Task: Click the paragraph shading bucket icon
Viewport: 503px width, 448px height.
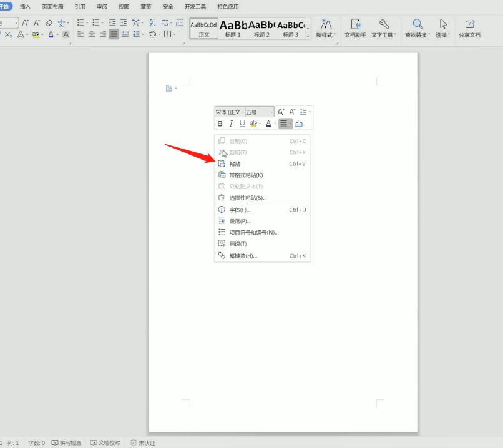Action: (x=153, y=34)
